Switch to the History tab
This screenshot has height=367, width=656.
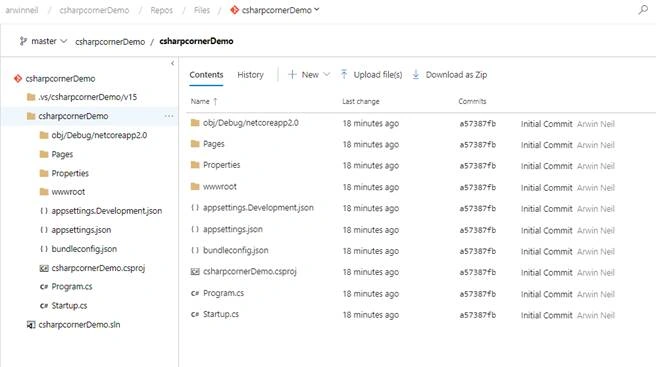coord(250,75)
